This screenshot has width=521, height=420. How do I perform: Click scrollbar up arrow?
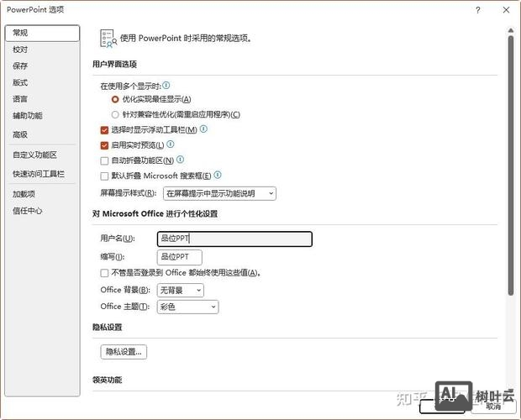pos(511,30)
